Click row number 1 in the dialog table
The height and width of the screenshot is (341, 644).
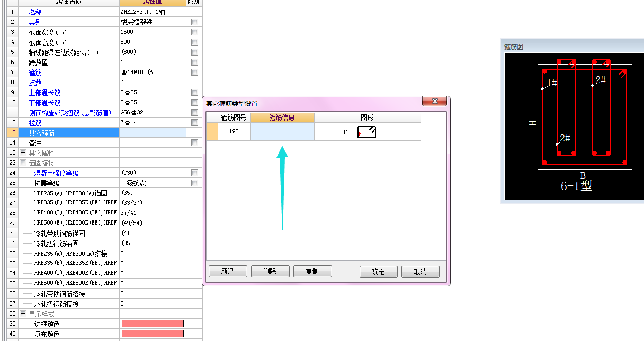click(212, 132)
